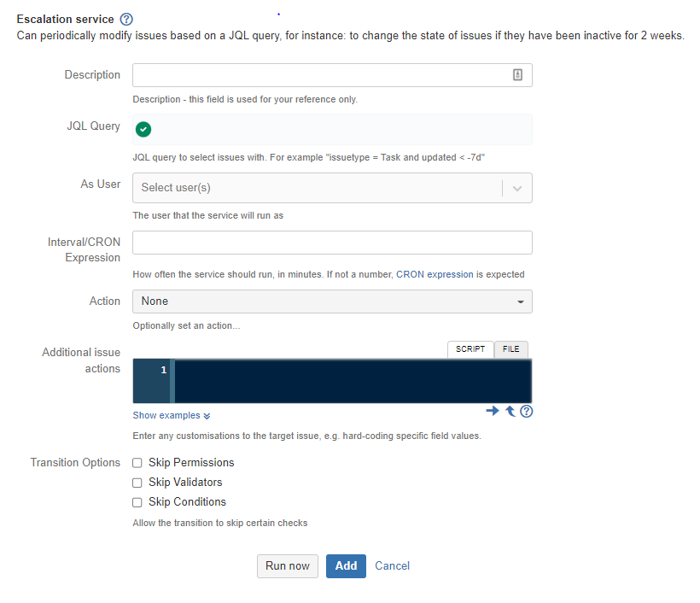Screen dimensions: 700x603
Task: Click 'The user that the service will run as' text
Action: click(208, 215)
